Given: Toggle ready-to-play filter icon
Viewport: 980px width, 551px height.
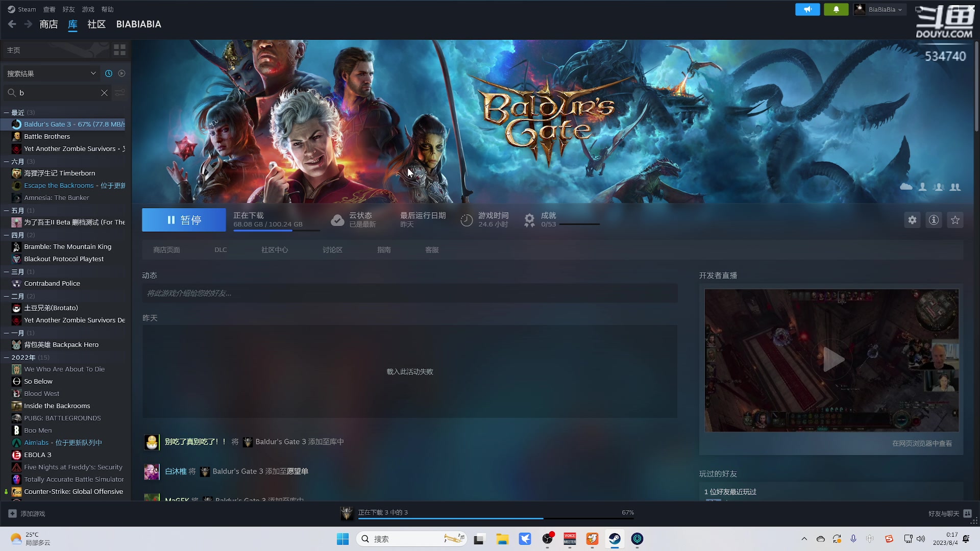Looking at the screenshot, I should point(121,73).
